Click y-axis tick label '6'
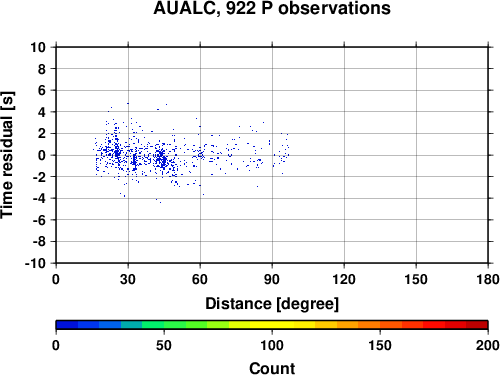The image size is (500, 375). pos(42,90)
